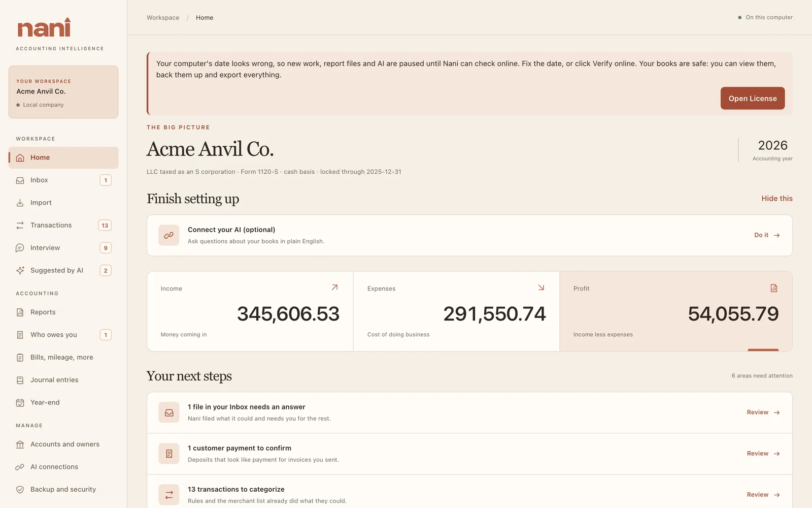Image resolution: width=812 pixels, height=508 pixels.
Task: Click the Expenses card's down-right arrow
Action: (x=541, y=288)
